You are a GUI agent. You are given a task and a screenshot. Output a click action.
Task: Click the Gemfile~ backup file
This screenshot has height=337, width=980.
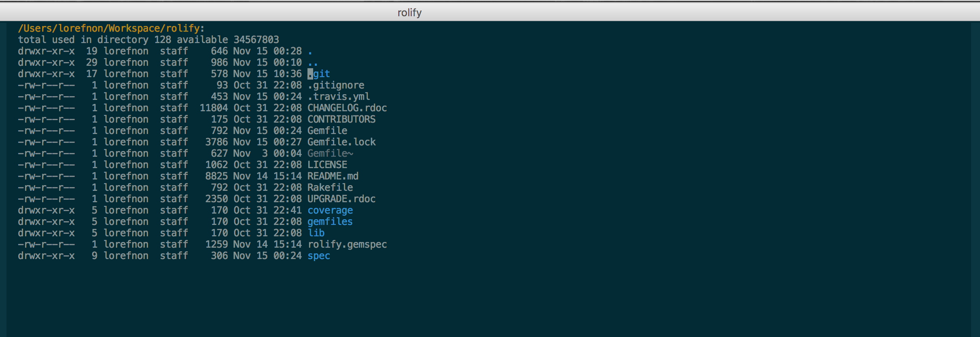pyautogui.click(x=330, y=153)
